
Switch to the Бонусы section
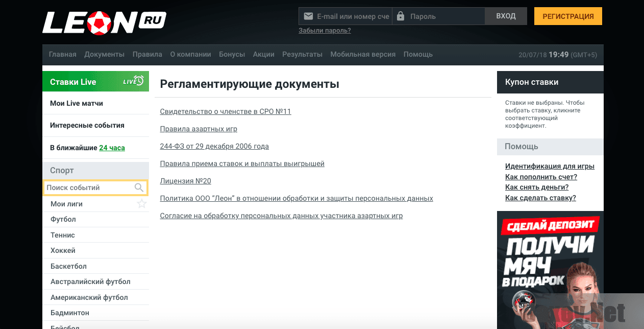[x=232, y=54]
